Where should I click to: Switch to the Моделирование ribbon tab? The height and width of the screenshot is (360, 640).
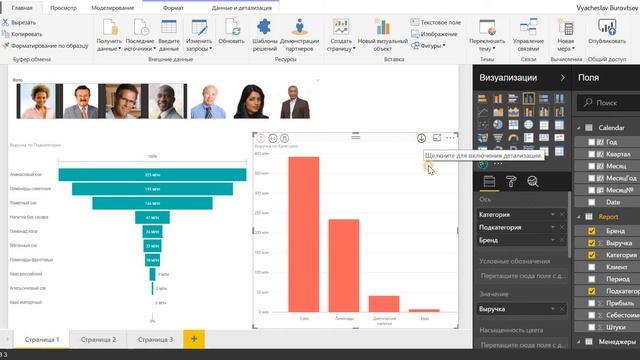(x=113, y=8)
